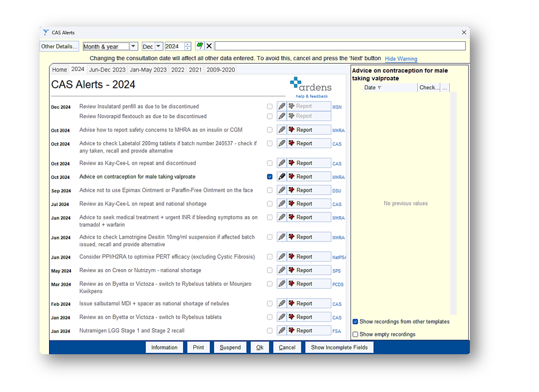Viewport: 539px width, 392px height.
Task: Click the 2024 year spinner arrows
Action: [188, 46]
